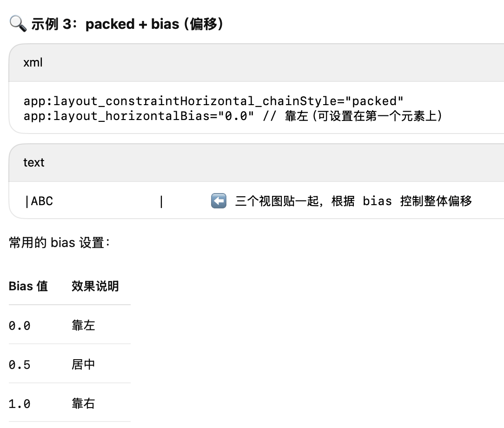Viewport: 504px width, 428px height.
Task: Click the chainStyle="packed" code line
Action: tap(213, 101)
